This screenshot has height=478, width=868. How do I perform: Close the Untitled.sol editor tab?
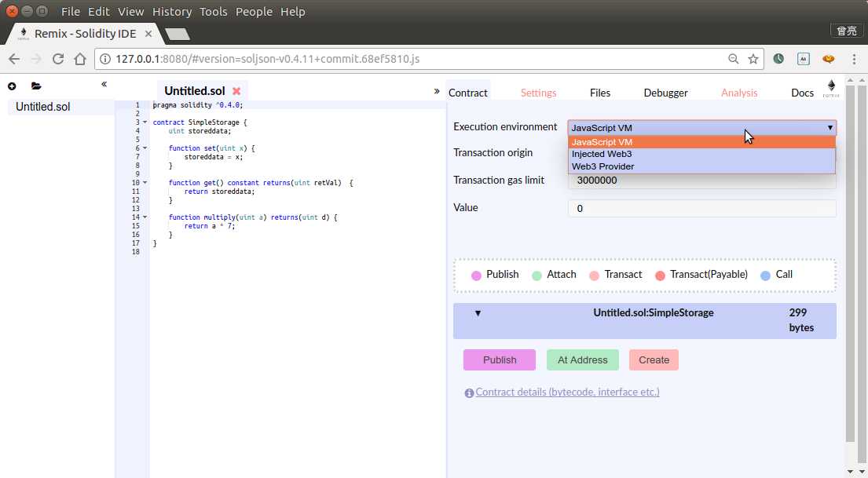click(x=236, y=91)
